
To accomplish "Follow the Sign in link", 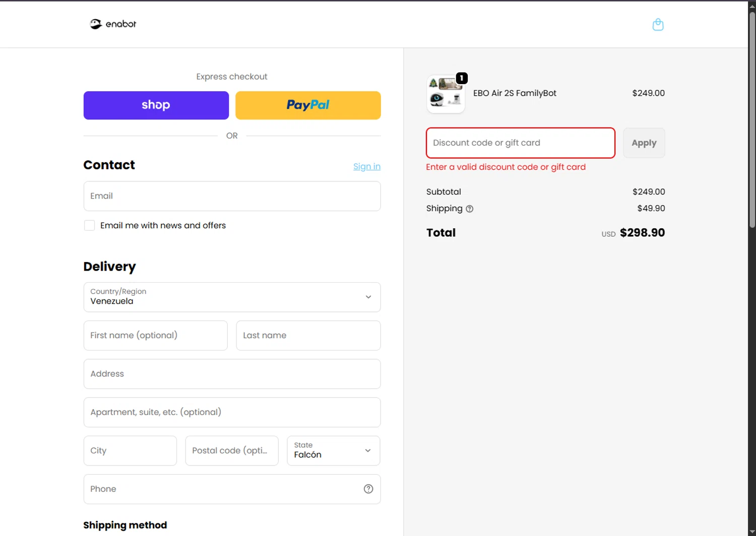I will click(x=367, y=166).
